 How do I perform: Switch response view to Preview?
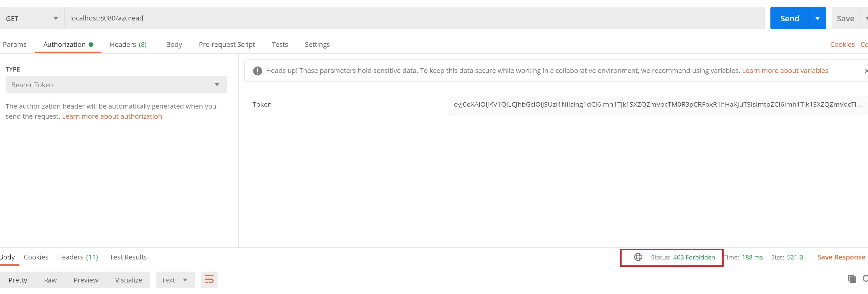(x=86, y=280)
